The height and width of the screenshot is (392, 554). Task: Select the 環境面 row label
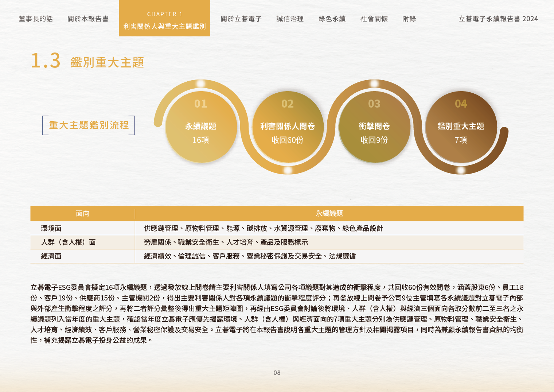[x=51, y=228]
